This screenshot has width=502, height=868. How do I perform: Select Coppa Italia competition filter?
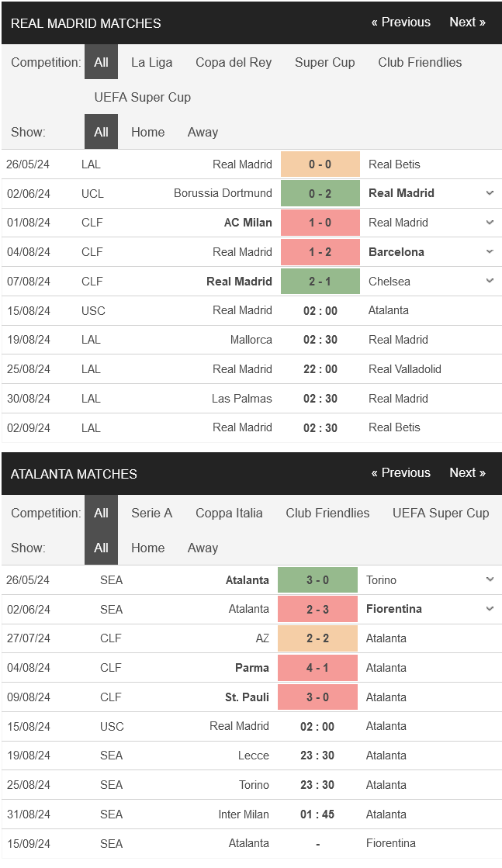tap(229, 513)
